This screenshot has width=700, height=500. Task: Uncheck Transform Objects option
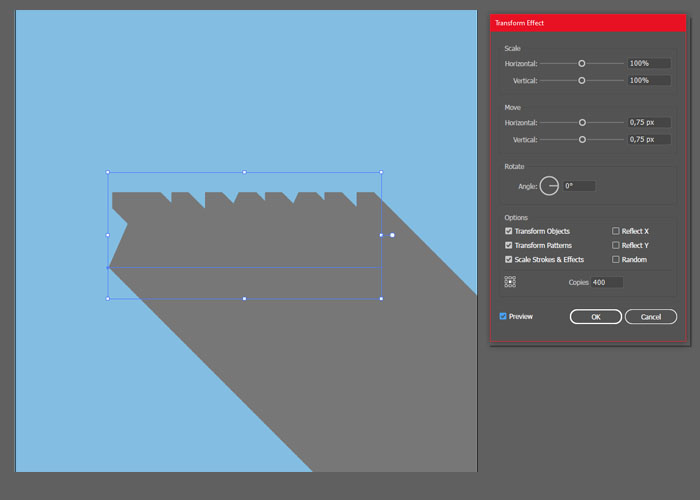(509, 231)
